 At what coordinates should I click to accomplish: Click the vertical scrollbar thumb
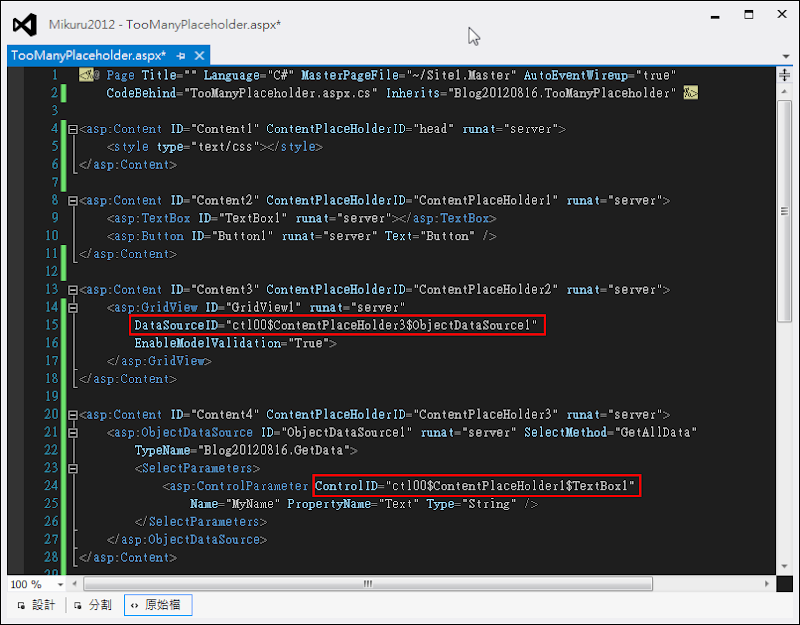784,211
